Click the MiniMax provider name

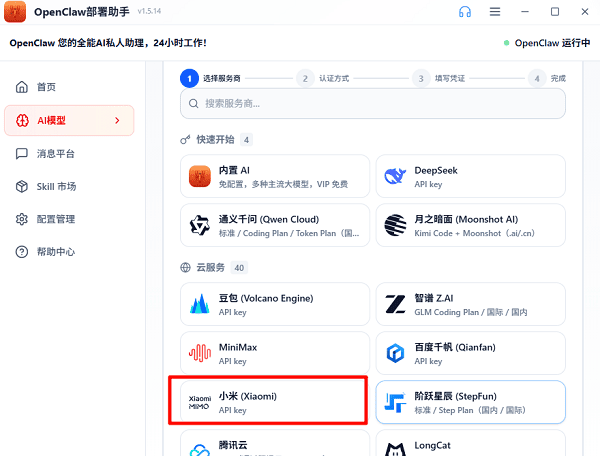point(238,347)
